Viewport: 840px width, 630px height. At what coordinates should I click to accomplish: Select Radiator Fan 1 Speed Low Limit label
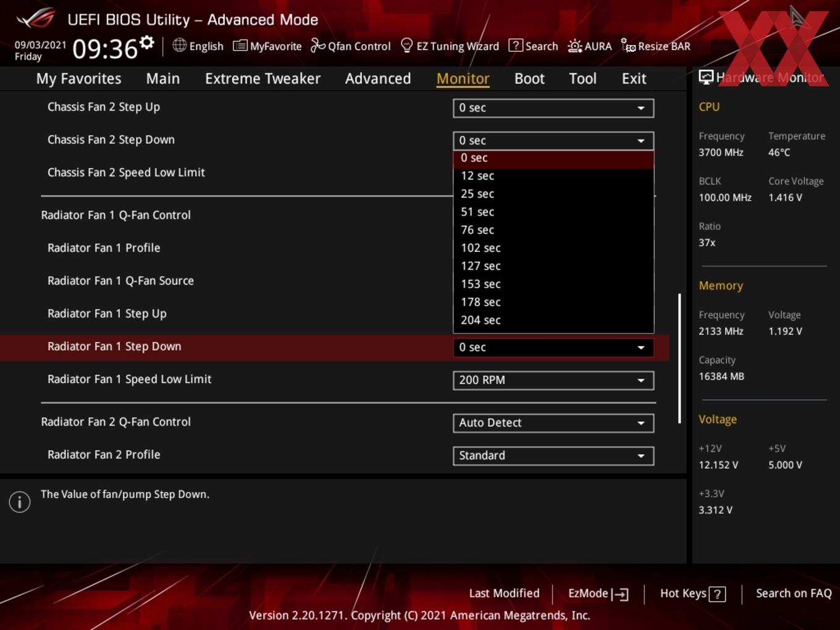[129, 379]
